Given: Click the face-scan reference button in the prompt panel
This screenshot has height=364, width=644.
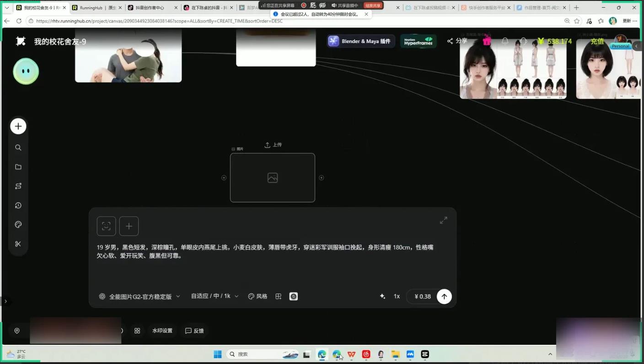Looking at the screenshot, I should pos(106,226).
